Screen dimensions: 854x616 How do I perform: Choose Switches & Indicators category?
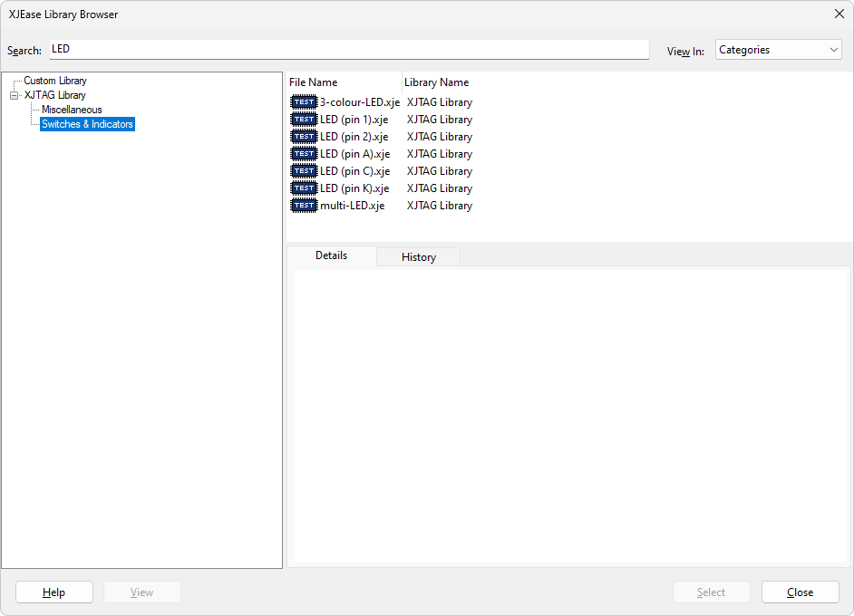[x=87, y=124]
